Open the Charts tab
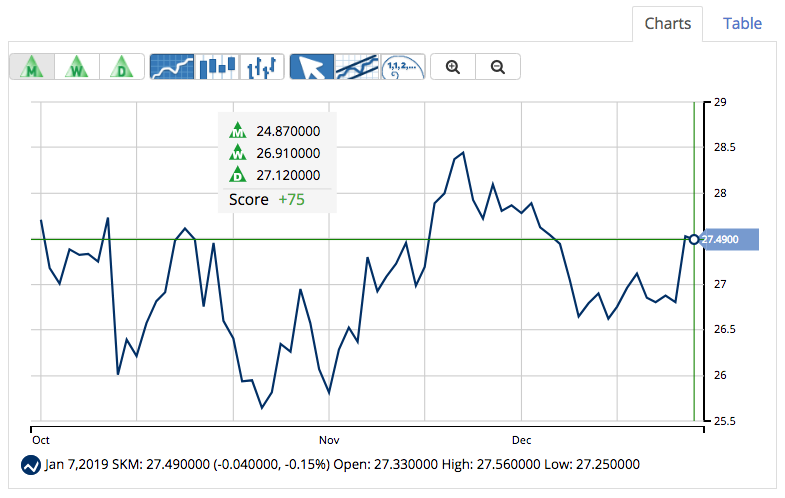Viewport: 785px width, 498px height. [667, 24]
